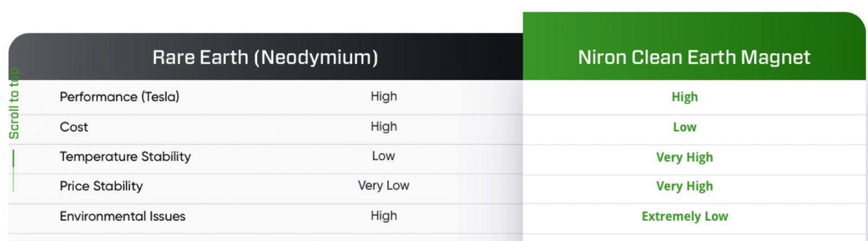This screenshot has width=868, height=241.
Task: Select the Niron Clean Earth Magnet header
Action: coord(694,57)
